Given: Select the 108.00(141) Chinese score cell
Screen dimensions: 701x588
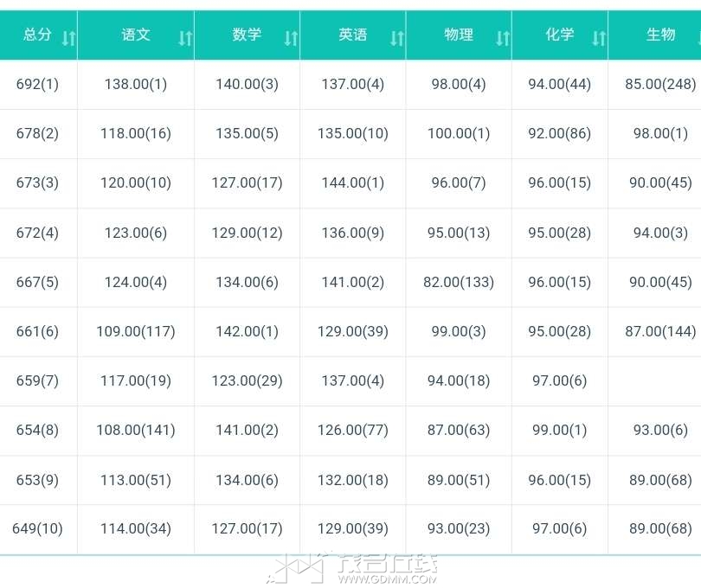Looking at the screenshot, I should tap(136, 430).
